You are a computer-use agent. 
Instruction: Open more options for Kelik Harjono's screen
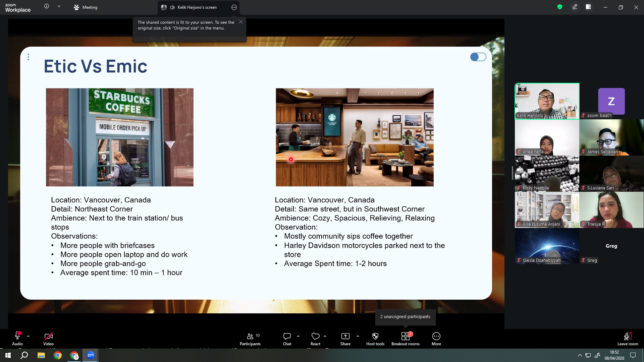(x=234, y=7)
